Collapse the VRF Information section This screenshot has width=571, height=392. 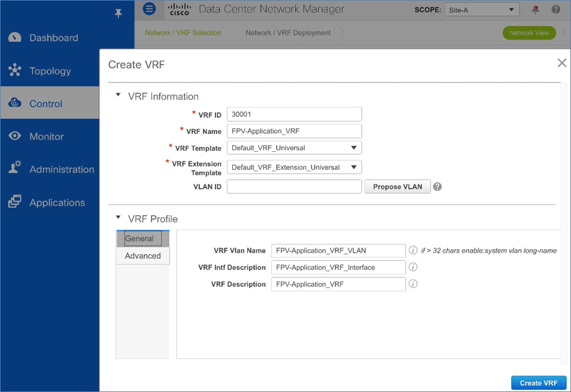pyautogui.click(x=118, y=95)
